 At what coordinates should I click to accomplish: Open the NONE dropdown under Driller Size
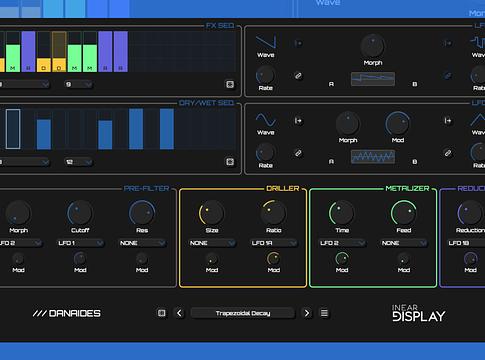[212, 243]
